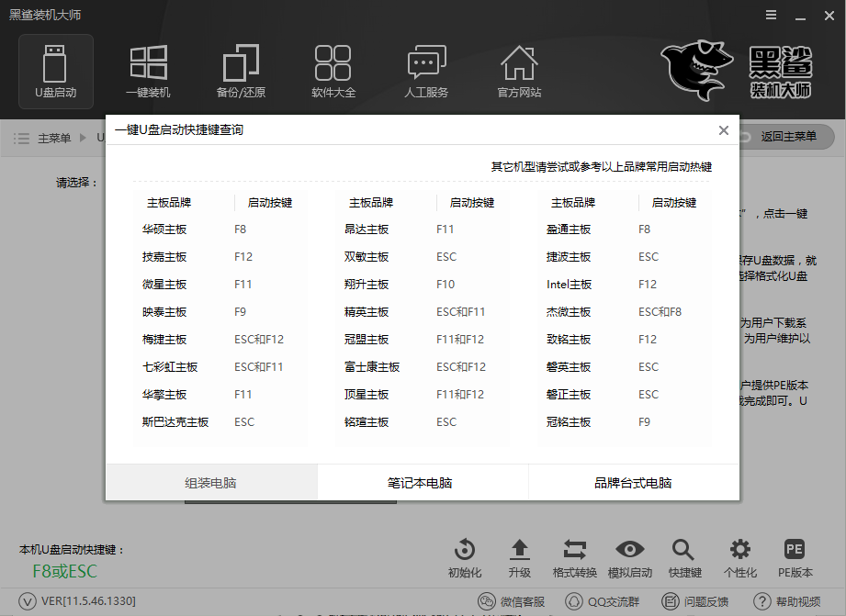Close the hotkey lookup dialog
Image resolution: width=846 pixels, height=616 pixels.
click(723, 129)
